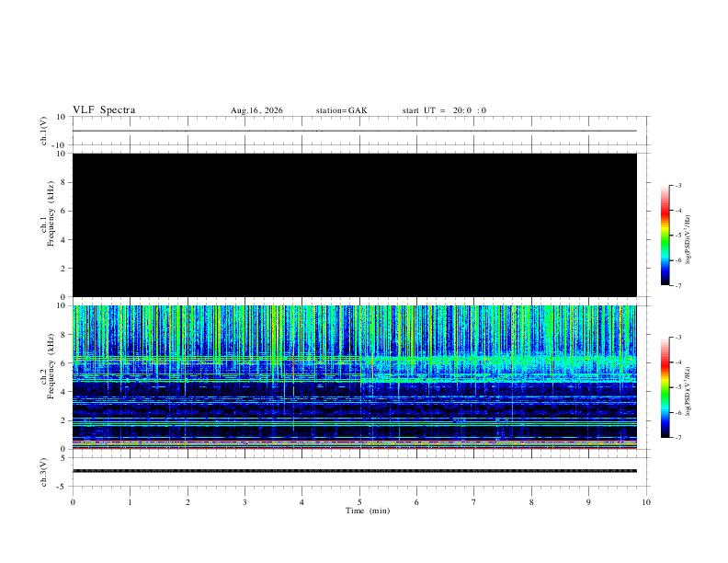Click the upper ch.1 colorbar
Image resolution: width=728 pixels, height=563 pixels.
click(665, 236)
